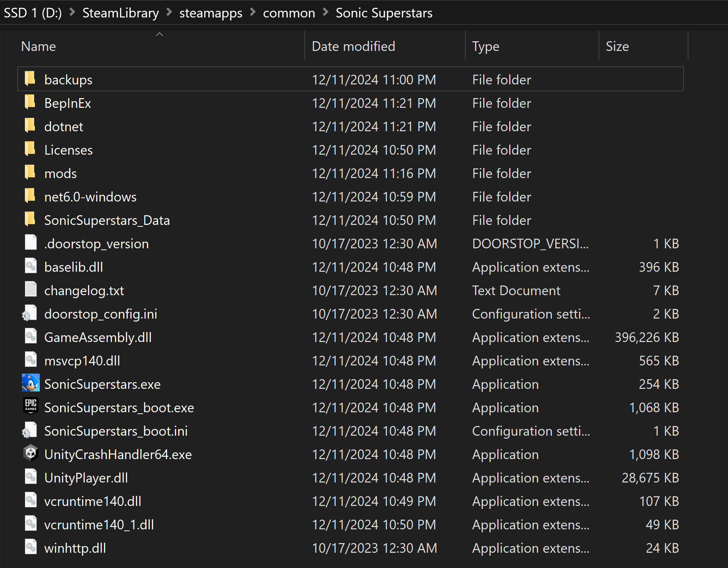Open the breadcrumb arrow after SteamLibrary
Image resolution: width=728 pixels, height=568 pixels.
169,12
